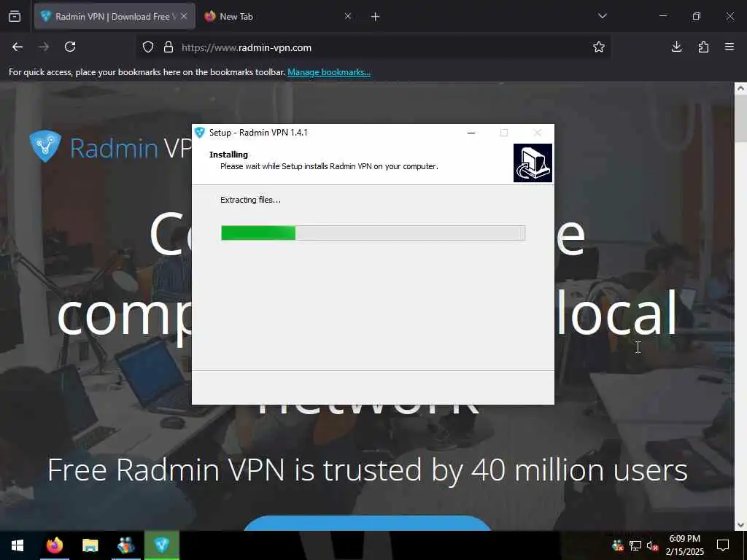
Task: Go forward to the next page
Action: click(x=44, y=47)
